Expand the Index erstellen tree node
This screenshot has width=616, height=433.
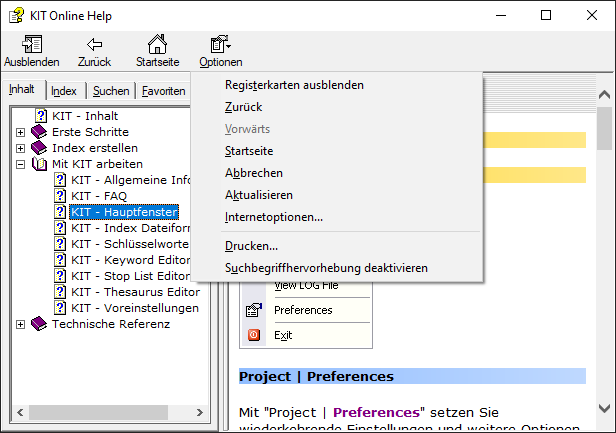coord(21,148)
